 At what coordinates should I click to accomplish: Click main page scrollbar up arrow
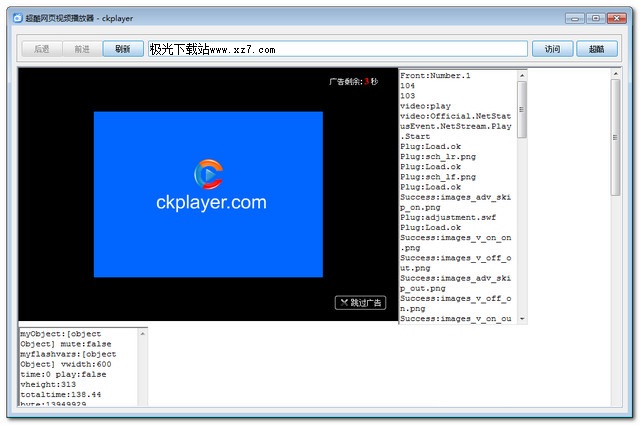click(x=616, y=73)
